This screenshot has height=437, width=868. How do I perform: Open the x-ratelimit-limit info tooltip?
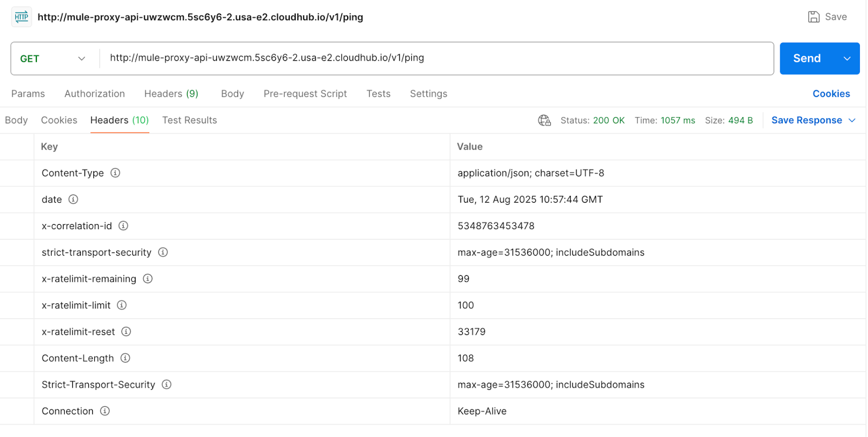pyautogui.click(x=122, y=305)
